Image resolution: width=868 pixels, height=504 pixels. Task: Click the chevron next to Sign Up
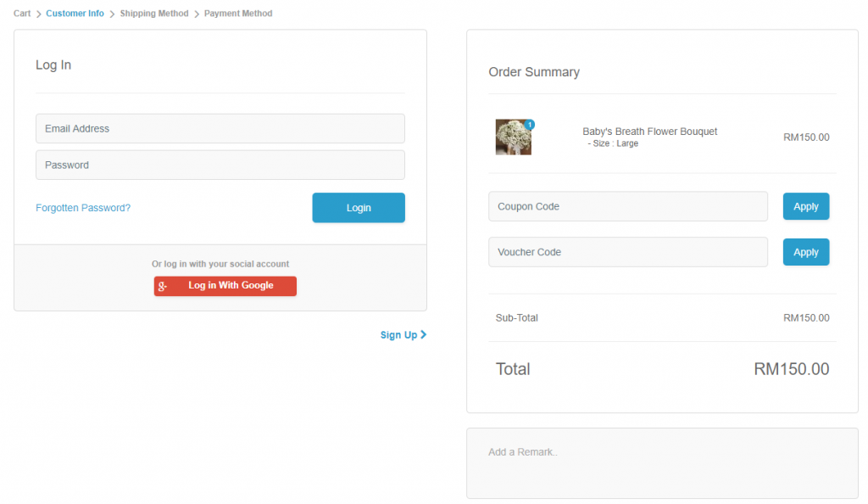tap(423, 334)
